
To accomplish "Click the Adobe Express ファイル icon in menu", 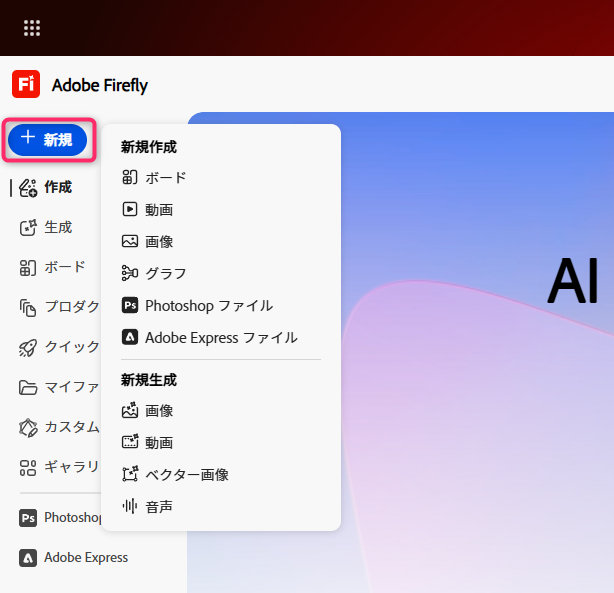I will coord(129,338).
